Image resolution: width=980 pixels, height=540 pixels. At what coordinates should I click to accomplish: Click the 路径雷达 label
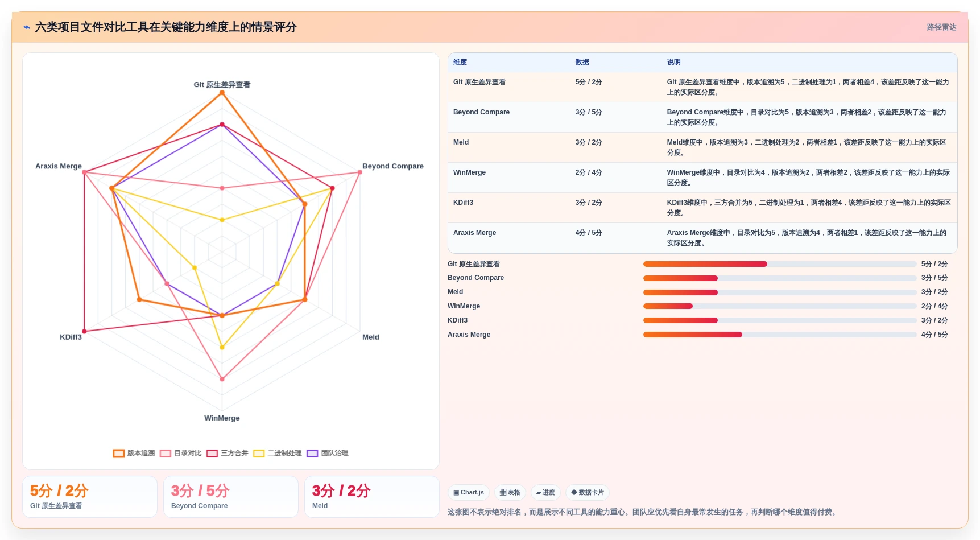(941, 27)
